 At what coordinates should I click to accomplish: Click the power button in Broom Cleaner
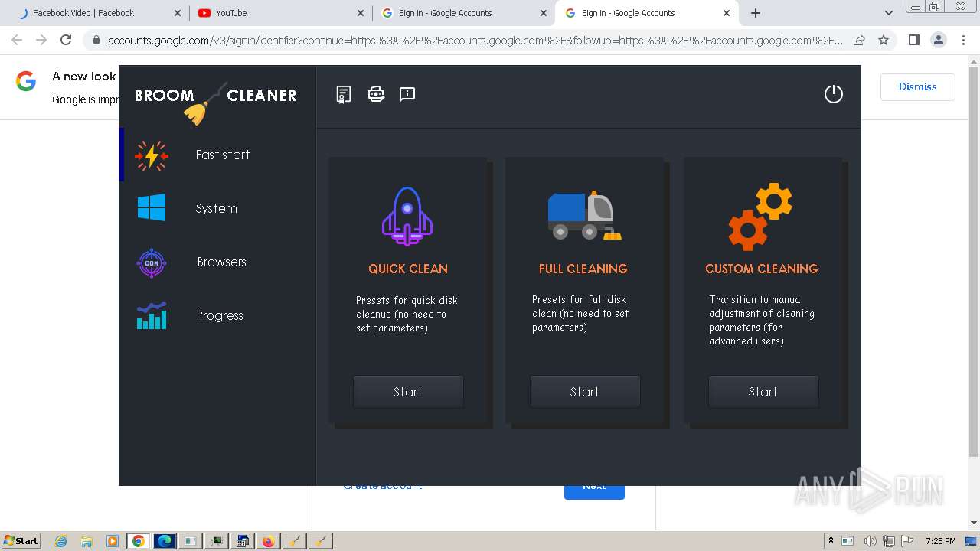(x=833, y=94)
